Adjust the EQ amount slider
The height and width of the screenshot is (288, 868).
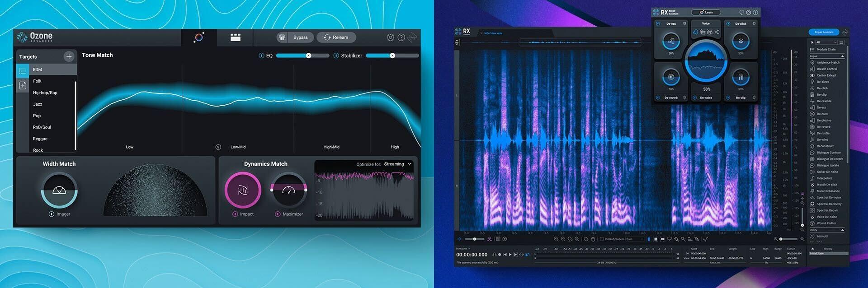pos(302,56)
